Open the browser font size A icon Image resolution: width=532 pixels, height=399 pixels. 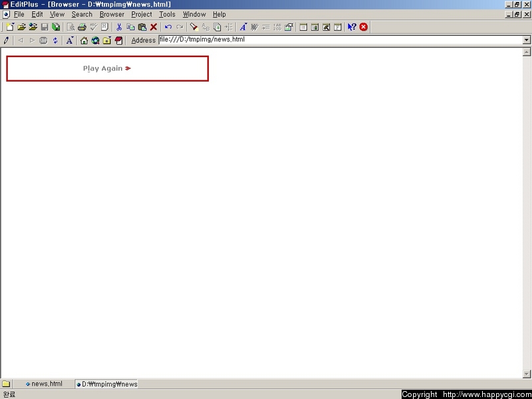[70, 41]
